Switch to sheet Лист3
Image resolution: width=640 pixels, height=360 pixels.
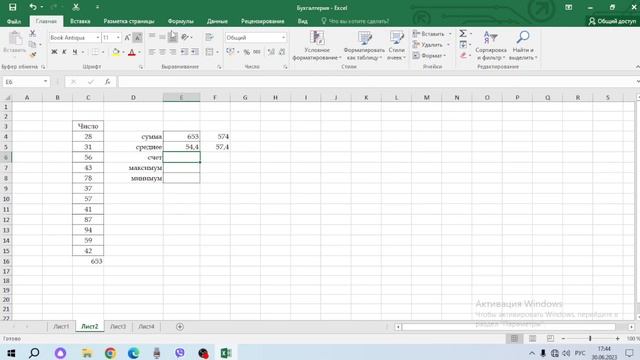click(x=118, y=327)
